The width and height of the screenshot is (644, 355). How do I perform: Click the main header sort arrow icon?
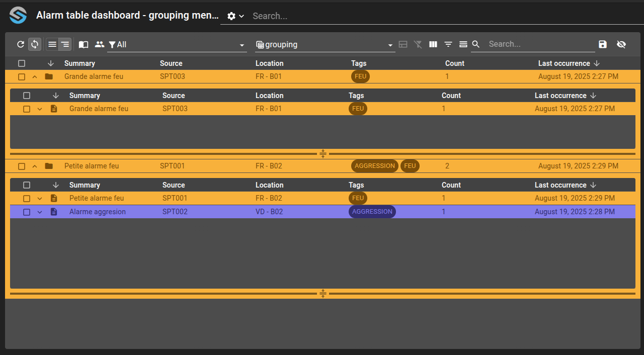tap(51, 63)
